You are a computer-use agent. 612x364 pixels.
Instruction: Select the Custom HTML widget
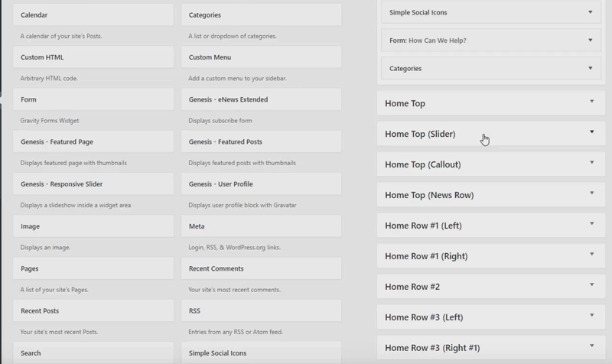(93, 57)
